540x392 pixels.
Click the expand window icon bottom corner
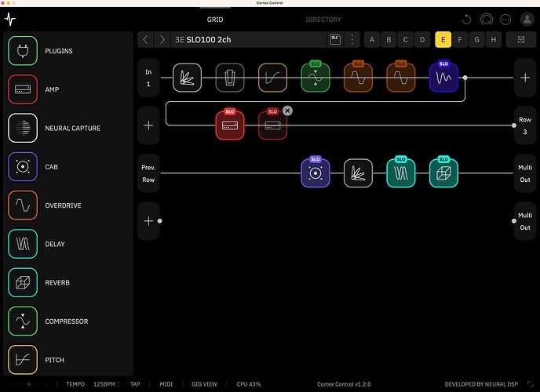[531, 384]
